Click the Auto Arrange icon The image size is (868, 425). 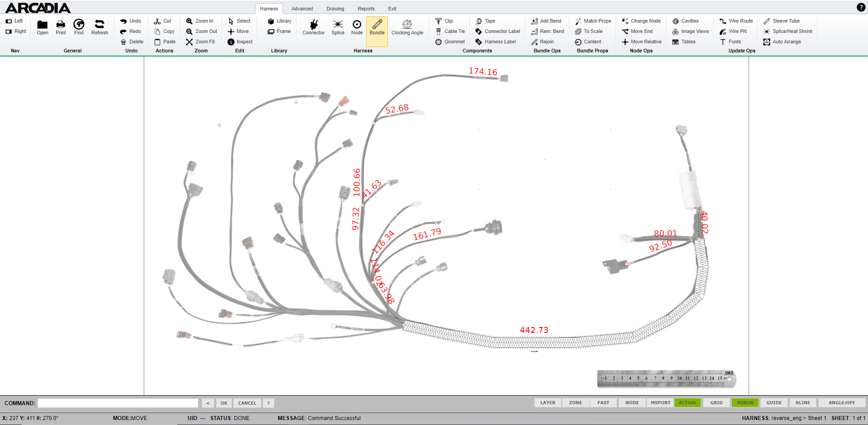tap(767, 42)
